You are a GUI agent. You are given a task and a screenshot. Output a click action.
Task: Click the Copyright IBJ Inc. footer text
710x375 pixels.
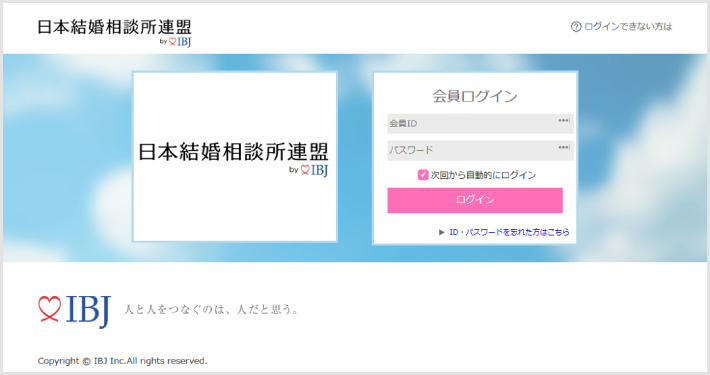(x=122, y=361)
